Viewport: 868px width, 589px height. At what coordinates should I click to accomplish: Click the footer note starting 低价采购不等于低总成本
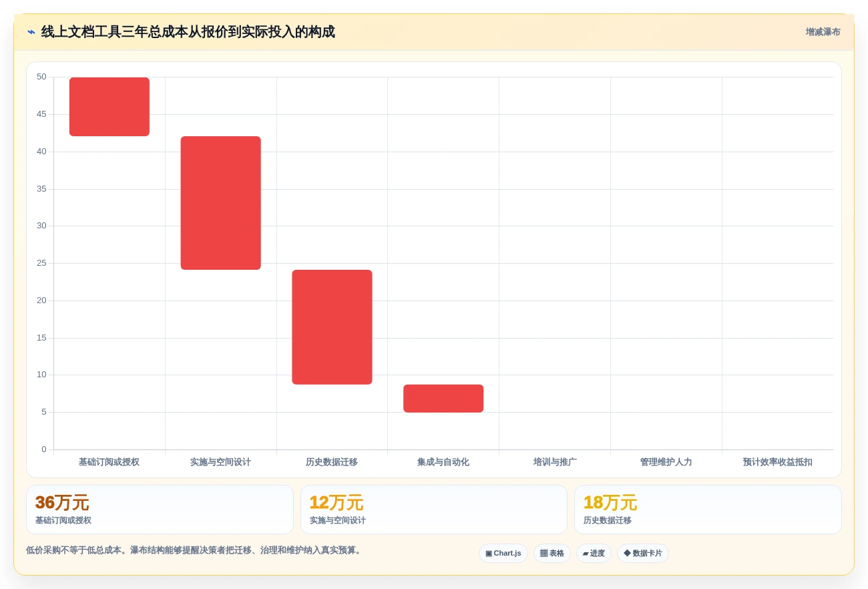[195, 550]
